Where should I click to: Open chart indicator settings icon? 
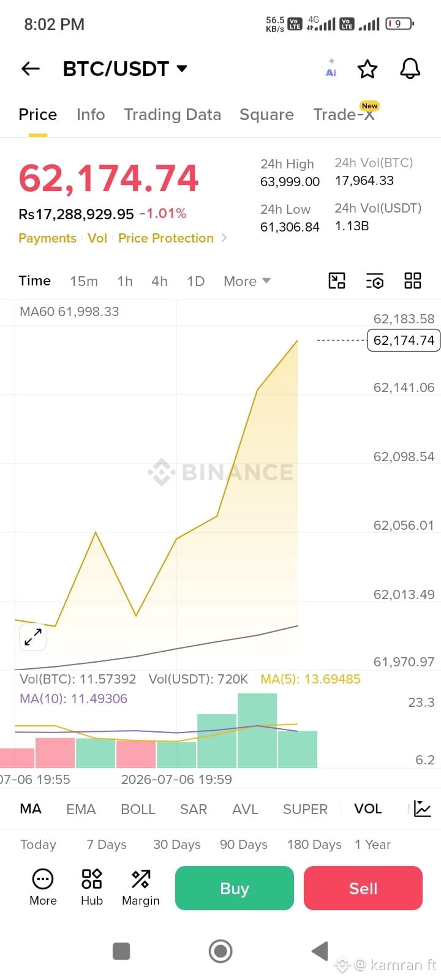tap(375, 281)
